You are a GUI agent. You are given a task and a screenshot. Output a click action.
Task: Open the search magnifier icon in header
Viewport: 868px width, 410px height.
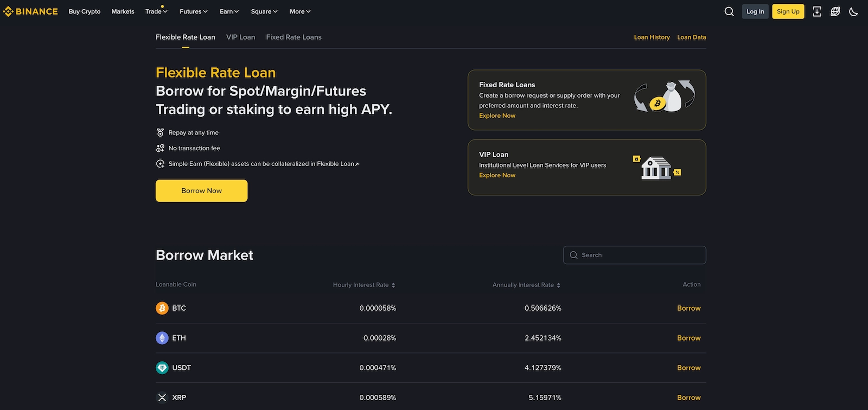(729, 11)
